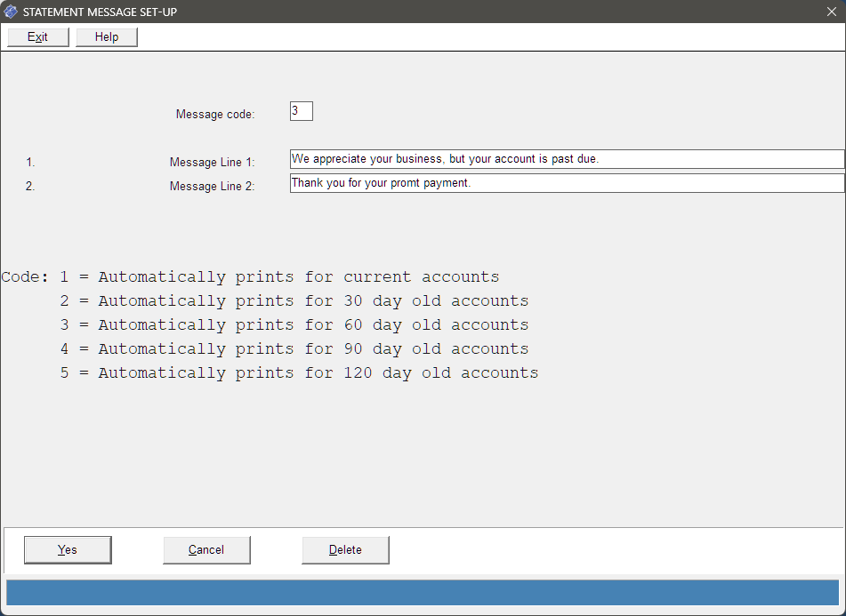Click the Exit button
846x616 pixels.
37,37
